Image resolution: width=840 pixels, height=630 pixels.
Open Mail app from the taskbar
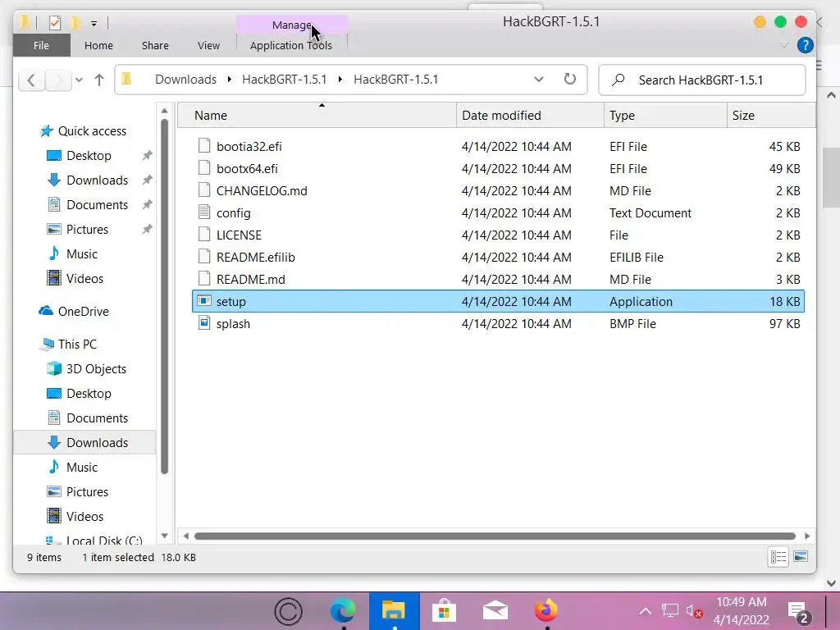click(495, 611)
